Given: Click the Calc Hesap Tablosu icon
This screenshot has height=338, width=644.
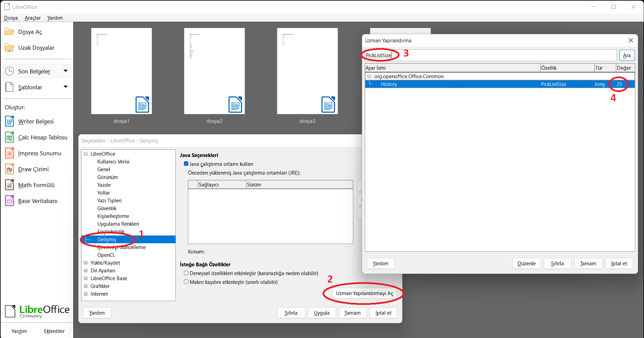Looking at the screenshot, I should (9, 137).
